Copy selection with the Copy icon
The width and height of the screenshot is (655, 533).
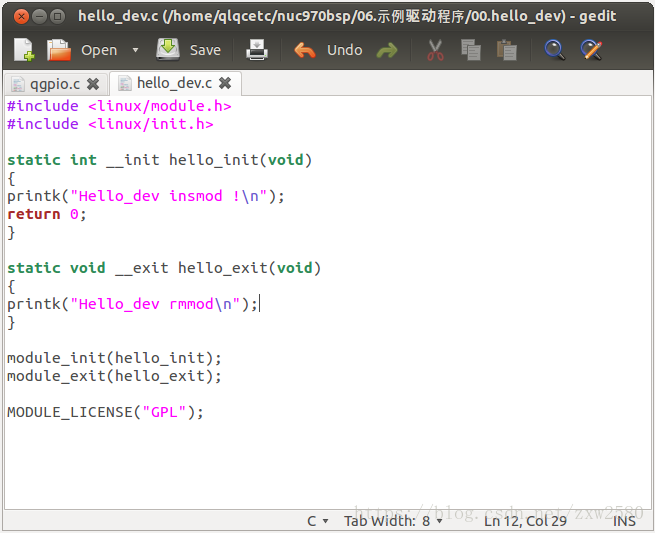[471, 50]
